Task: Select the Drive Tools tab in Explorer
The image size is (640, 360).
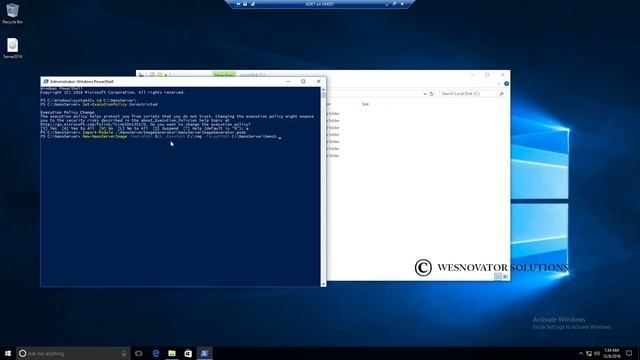Action: tap(224, 75)
